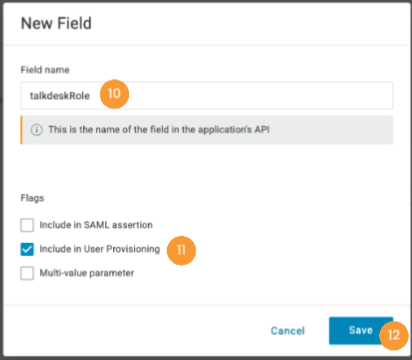The image size is (412, 360).
Task: Focus the Field name input box
Action: [x=207, y=96]
